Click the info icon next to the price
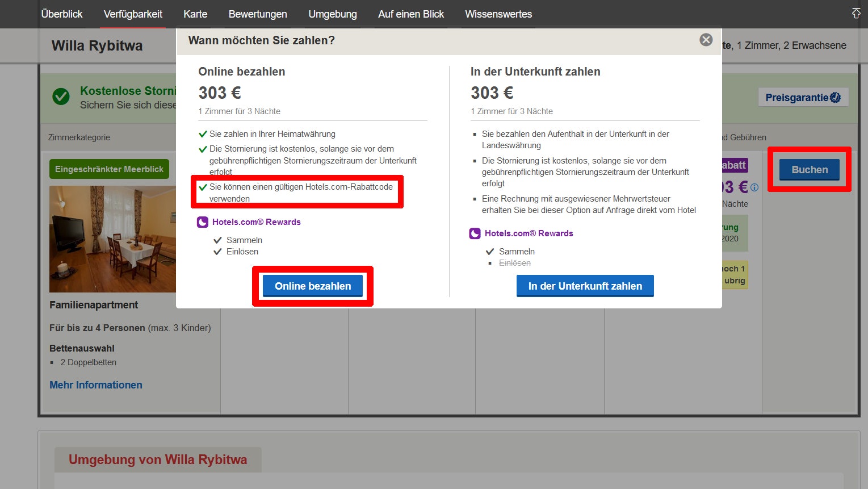Image resolution: width=868 pixels, height=489 pixels. [754, 186]
